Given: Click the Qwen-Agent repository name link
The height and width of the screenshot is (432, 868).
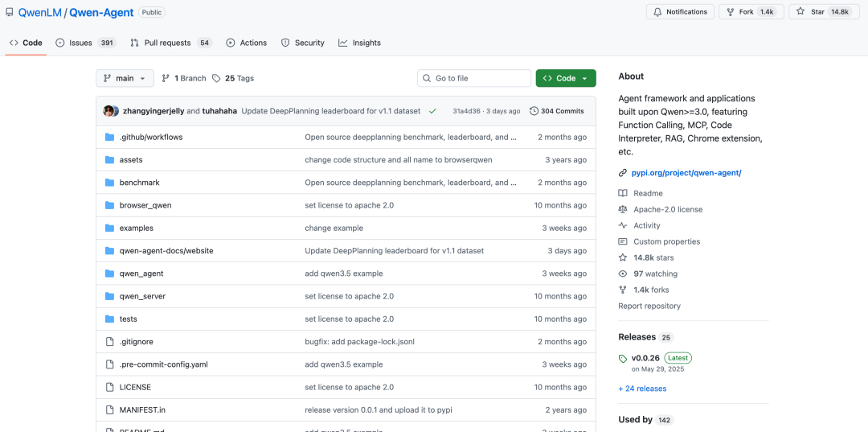Looking at the screenshot, I should (x=101, y=12).
